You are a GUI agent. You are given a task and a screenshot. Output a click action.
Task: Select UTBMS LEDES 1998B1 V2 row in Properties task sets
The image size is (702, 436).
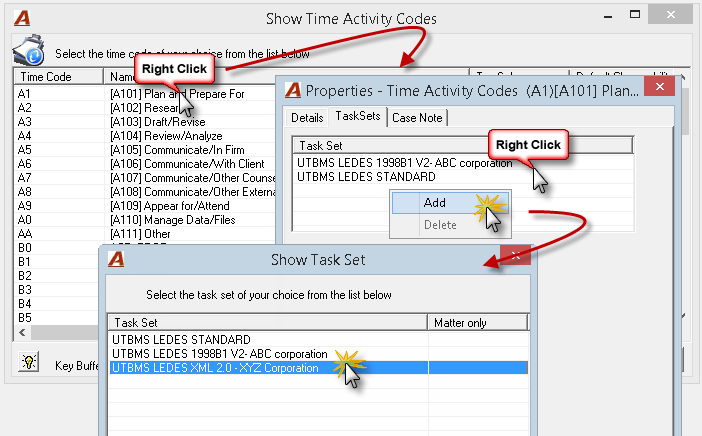463,163
